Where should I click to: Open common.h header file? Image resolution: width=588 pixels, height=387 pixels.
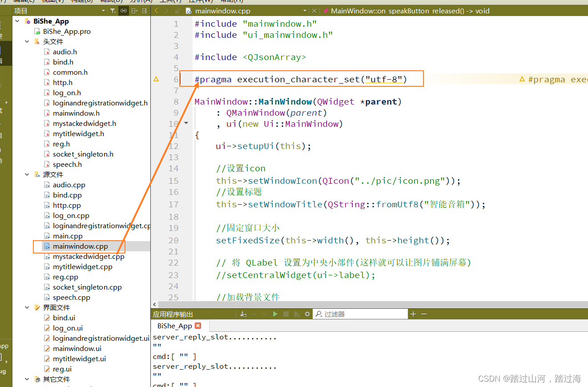tap(70, 72)
